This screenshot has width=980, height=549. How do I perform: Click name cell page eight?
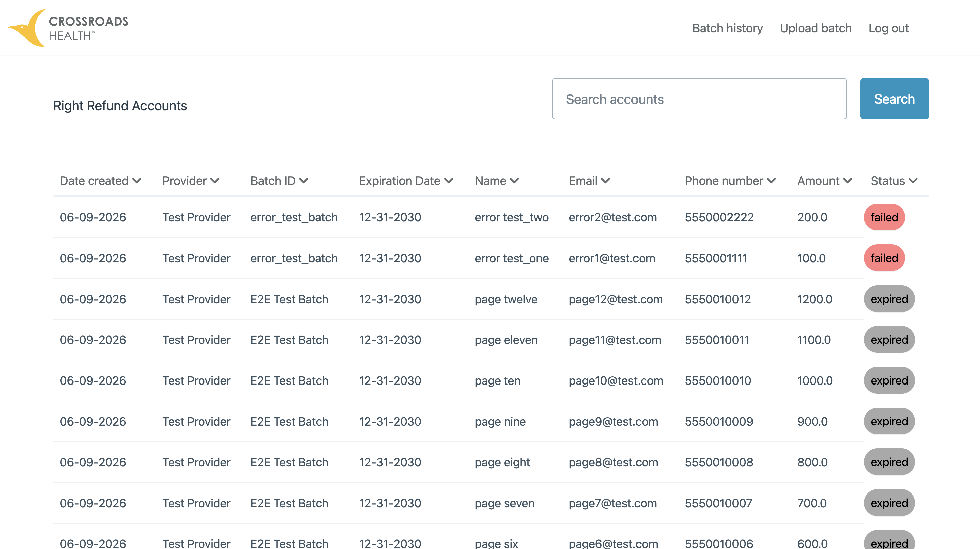click(502, 462)
